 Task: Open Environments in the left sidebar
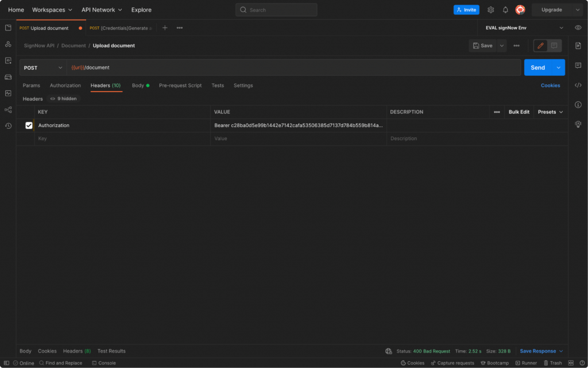8,60
